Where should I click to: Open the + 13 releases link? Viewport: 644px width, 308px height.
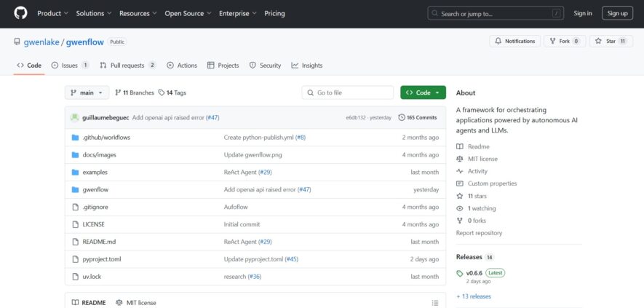coord(474,296)
